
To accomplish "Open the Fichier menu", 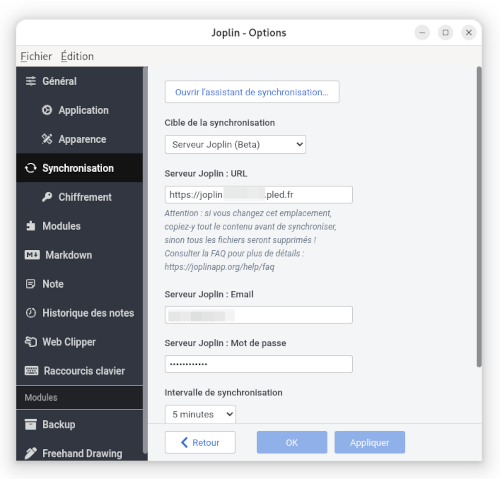I will click(x=36, y=56).
